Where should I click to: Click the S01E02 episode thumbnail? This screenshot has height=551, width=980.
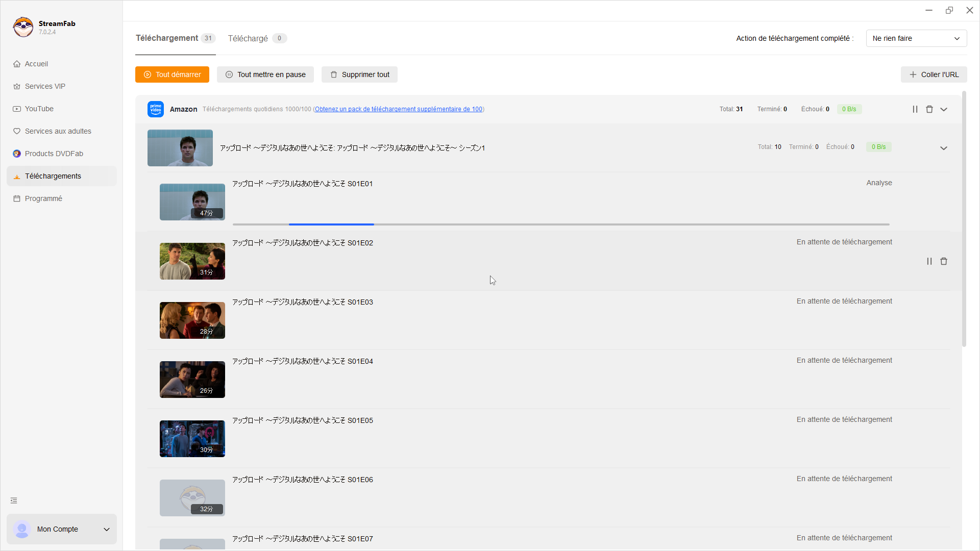pos(192,261)
